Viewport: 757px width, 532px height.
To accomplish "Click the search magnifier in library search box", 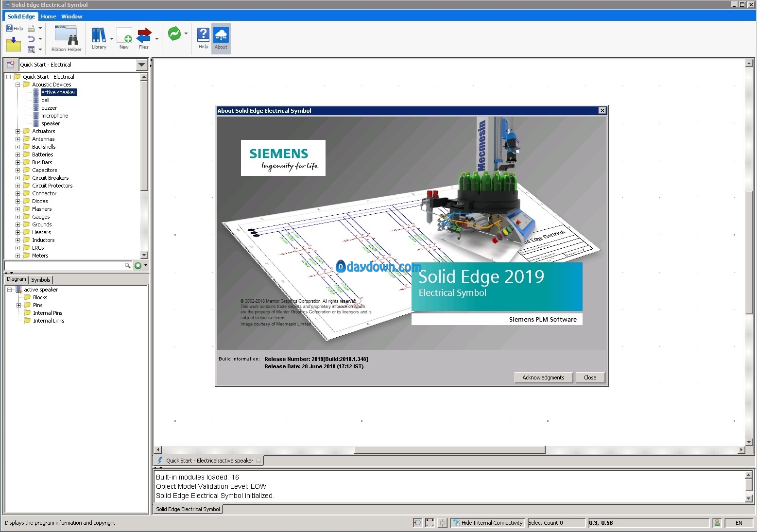I will pyautogui.click(x=127, y=265).
